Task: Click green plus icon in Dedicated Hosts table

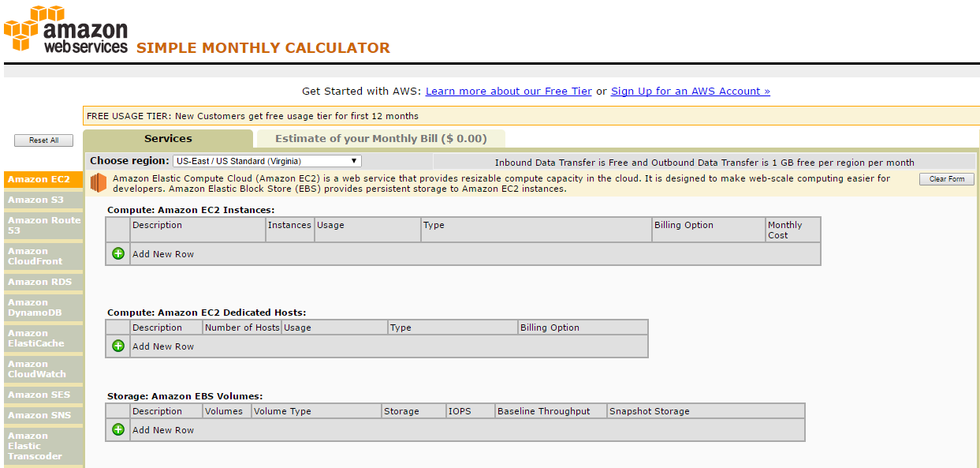Action: [x=118, y=346]
